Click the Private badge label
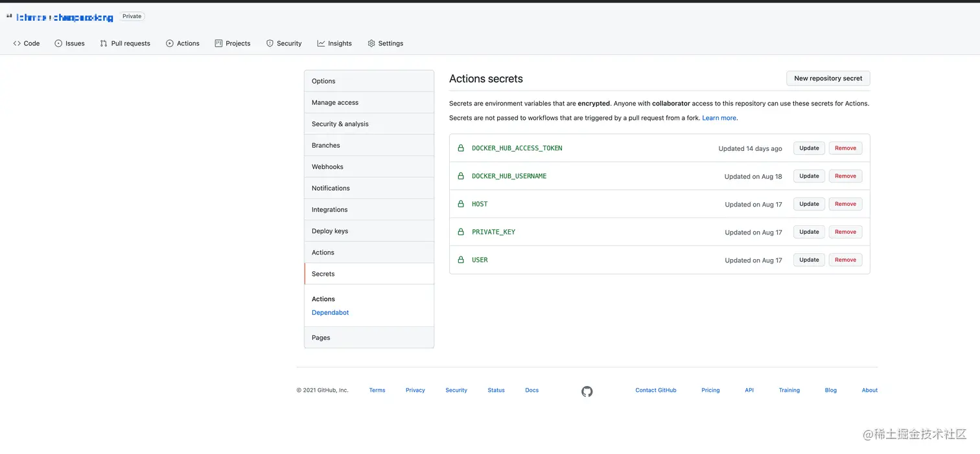This screenshot has height=454, width=980. point(132,16)
